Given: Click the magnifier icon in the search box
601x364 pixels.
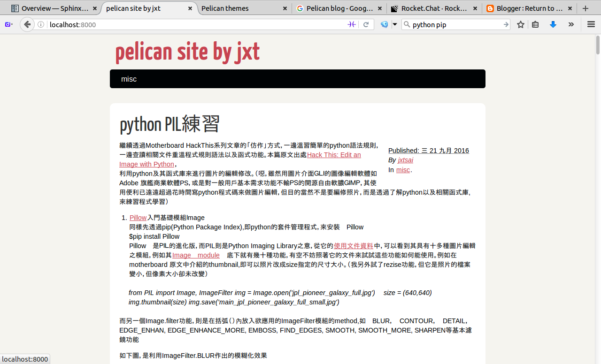Looking at the screenshot, I should point(407,24).
